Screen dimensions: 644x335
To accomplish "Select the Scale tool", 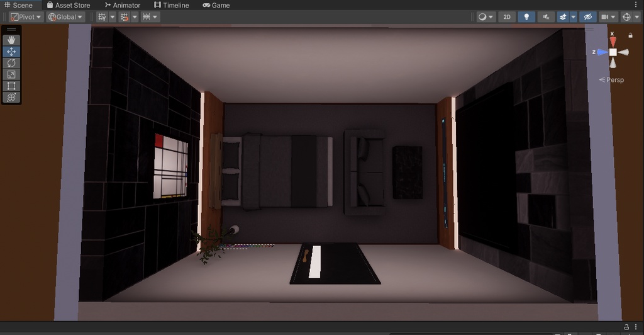I will point(11,74).
